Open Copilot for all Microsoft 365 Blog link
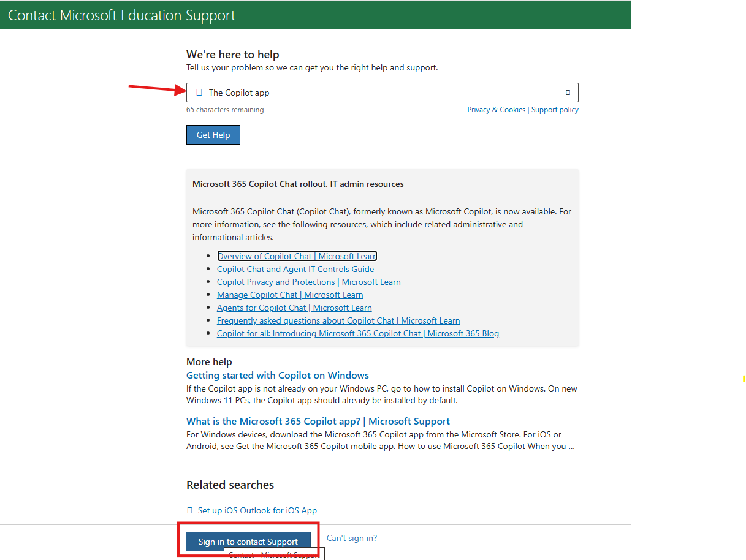This screenshot has width=746, height=560. tap(358, 333)
